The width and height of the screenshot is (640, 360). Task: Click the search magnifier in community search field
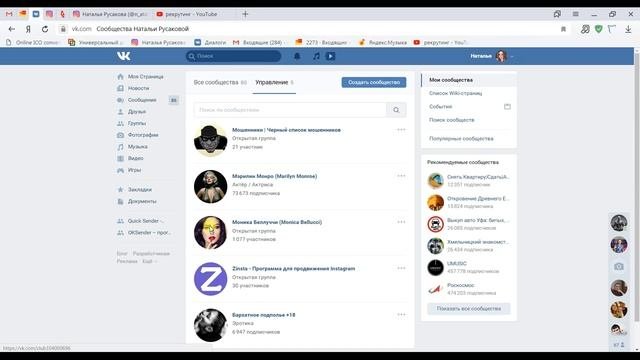[x=396, y=110]
